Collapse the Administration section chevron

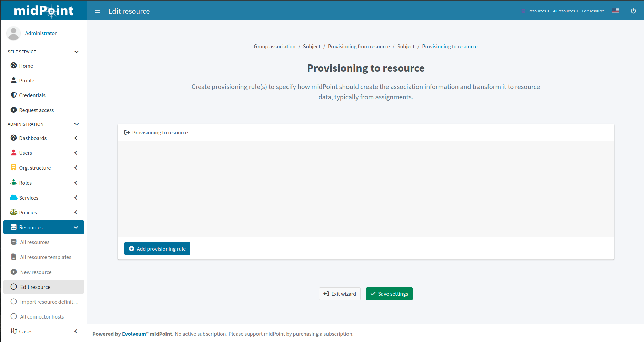click(x=77, y=124)
